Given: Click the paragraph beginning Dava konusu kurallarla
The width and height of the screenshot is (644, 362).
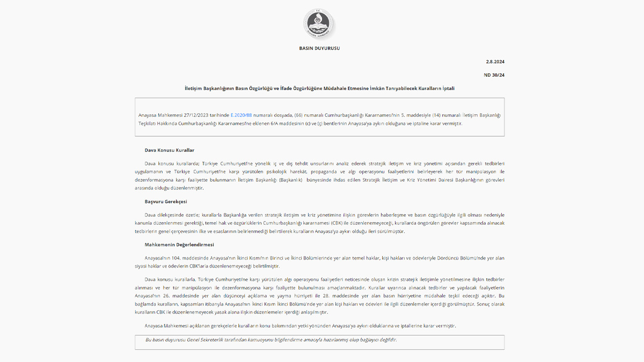Looking at the screenshot, I should click(x=319, y=296).
